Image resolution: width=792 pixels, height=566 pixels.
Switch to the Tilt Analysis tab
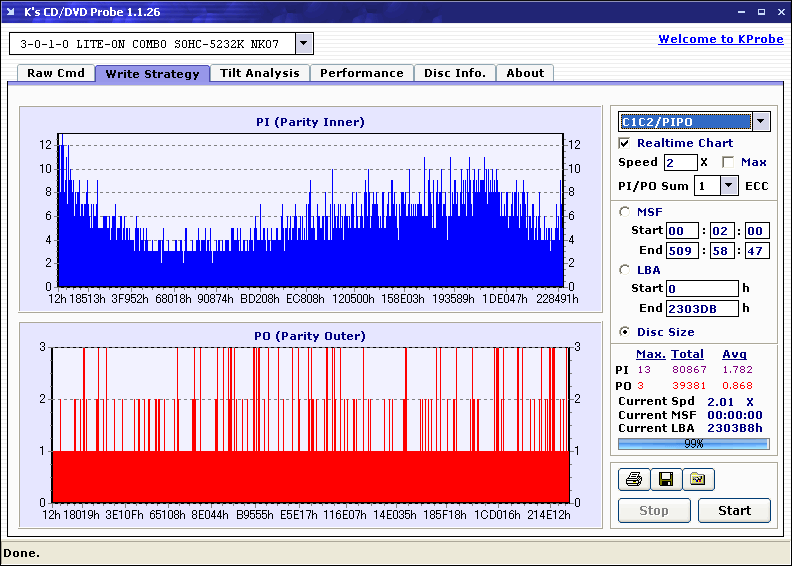(259, 73)
